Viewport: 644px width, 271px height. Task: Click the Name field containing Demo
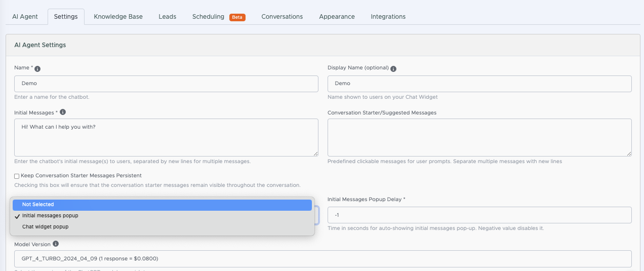point(166,84)
